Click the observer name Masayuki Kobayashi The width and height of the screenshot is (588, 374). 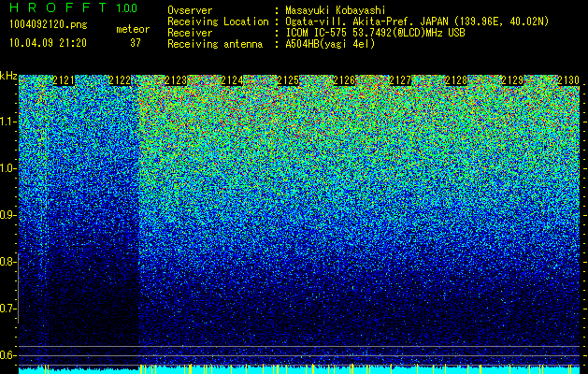coord(336,10)
